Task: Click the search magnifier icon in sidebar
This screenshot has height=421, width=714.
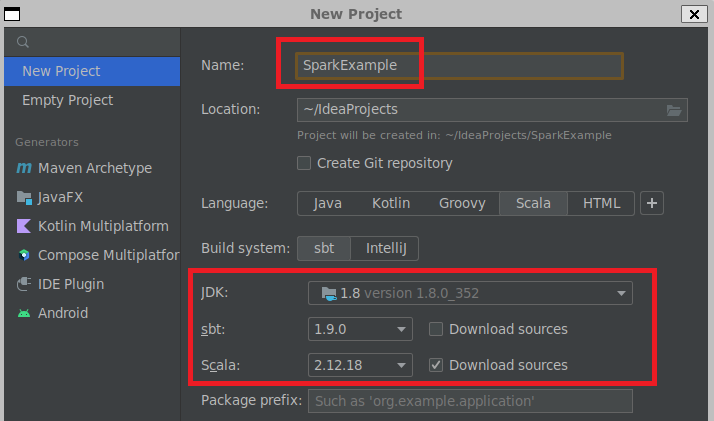Action: point(22,42)
